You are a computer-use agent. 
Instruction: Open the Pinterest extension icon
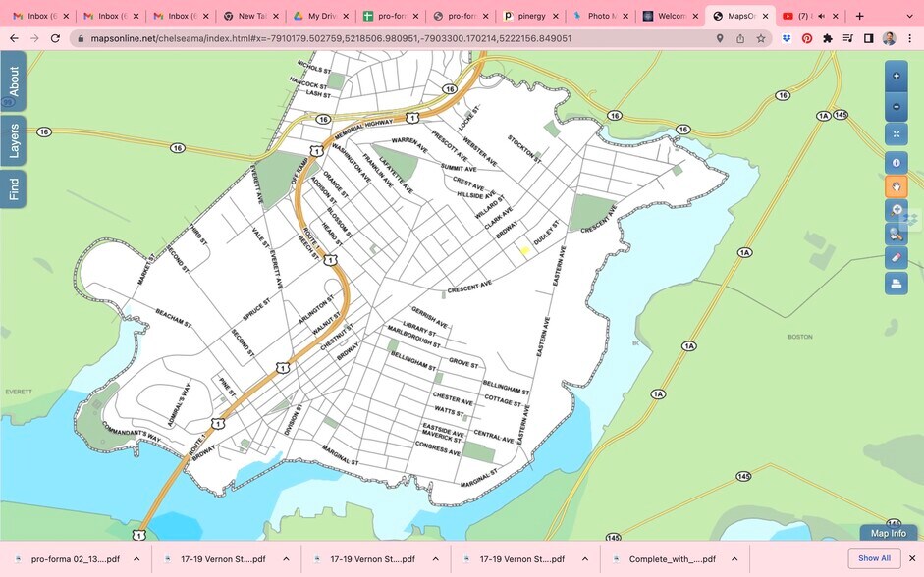coord(807,38)
